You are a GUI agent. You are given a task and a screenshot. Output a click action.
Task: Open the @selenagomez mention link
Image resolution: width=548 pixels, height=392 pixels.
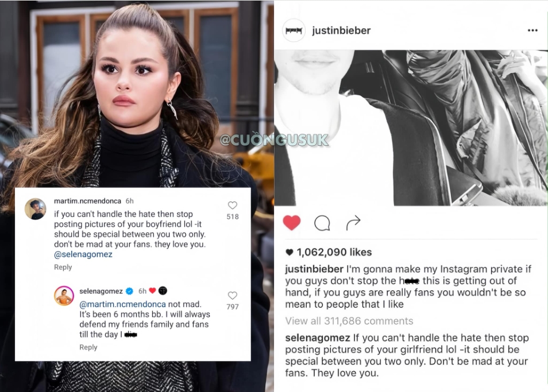[x=83, y=254]
